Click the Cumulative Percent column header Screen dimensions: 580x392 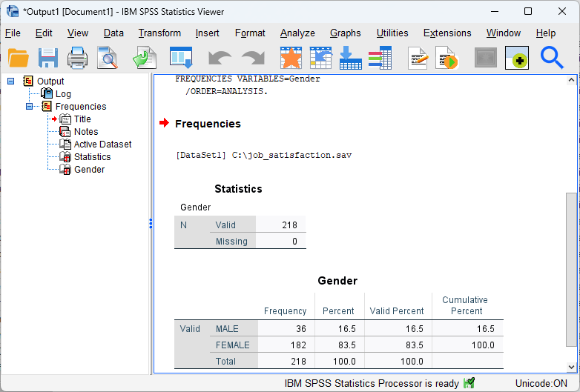(x=465, y=305)
